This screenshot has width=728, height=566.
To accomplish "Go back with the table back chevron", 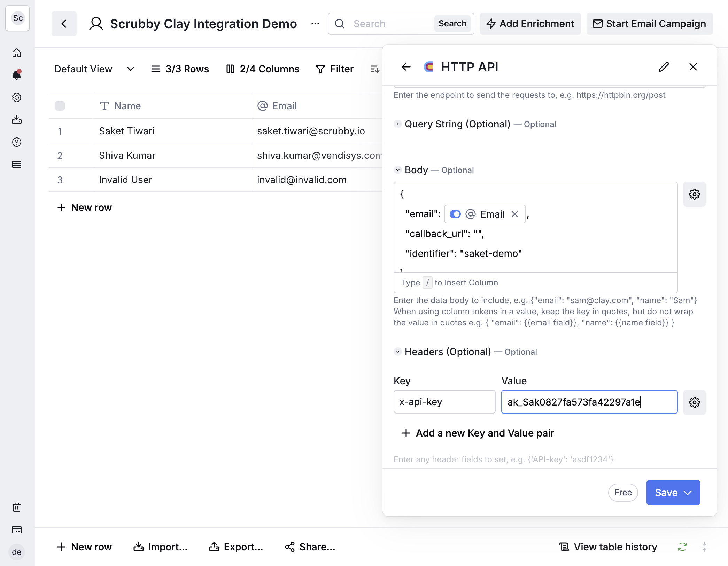I will pyautogui.click(x=64, y=24).
